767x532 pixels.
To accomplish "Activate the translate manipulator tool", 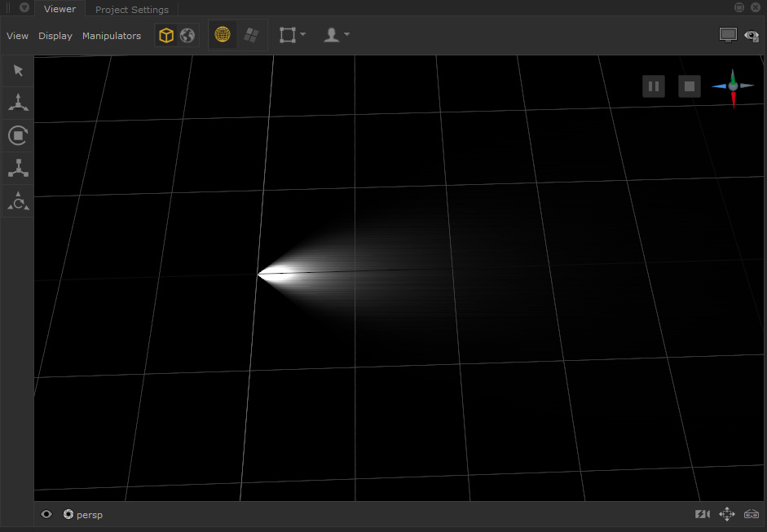I will point(18,103).
